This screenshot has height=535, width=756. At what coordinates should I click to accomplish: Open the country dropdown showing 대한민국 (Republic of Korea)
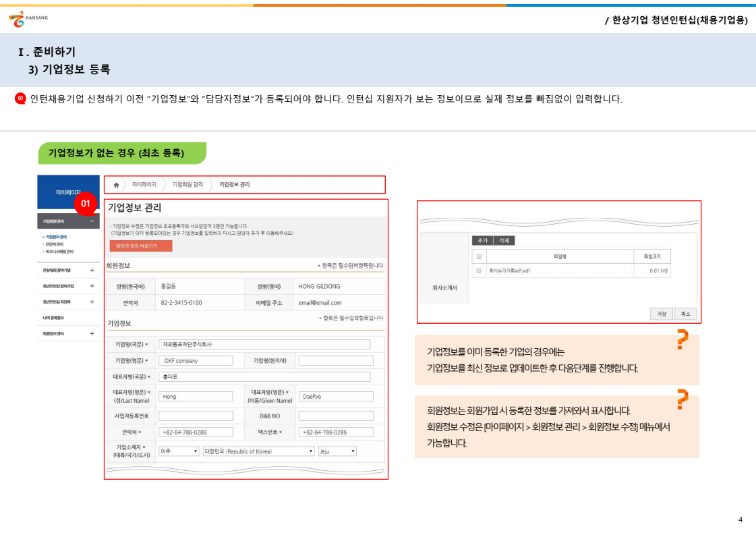tap(258, 451)
